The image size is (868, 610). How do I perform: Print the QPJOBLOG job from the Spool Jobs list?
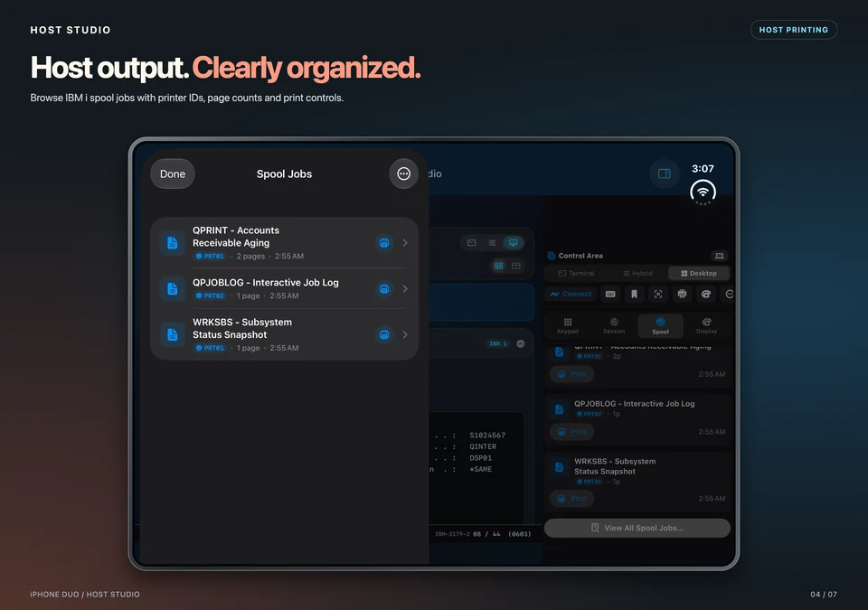coord(384,288)
